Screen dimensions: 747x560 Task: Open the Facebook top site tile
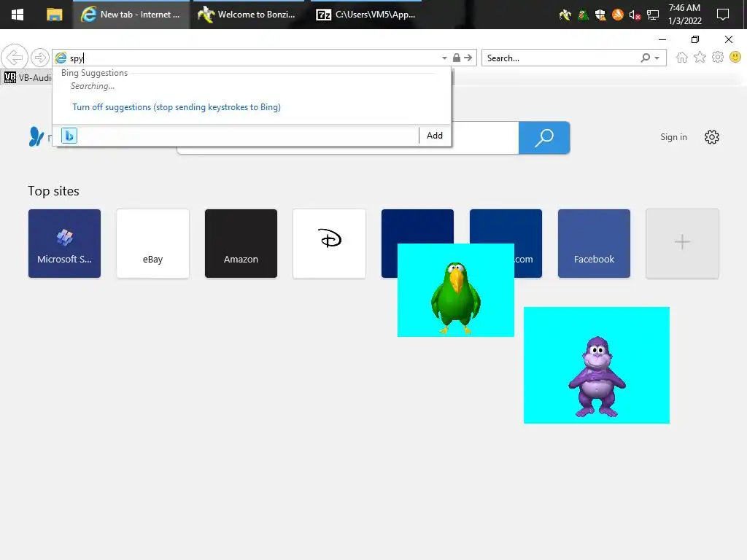(x=594, y=244)
